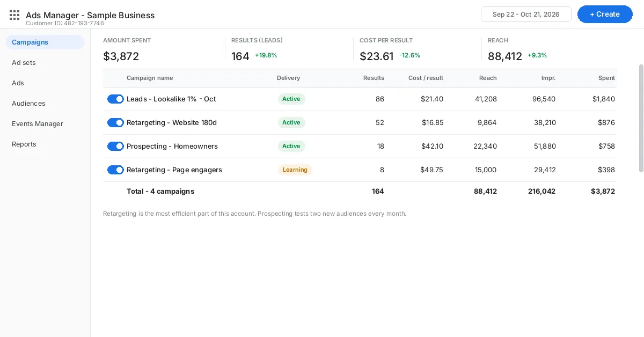
Task: Click the $42.10 cost per result cell
Action: point(432,146)
